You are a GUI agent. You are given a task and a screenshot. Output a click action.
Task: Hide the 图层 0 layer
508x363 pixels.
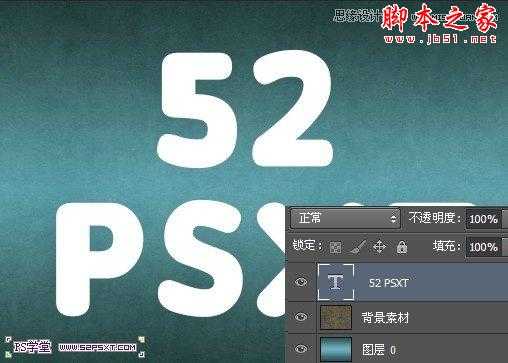[x=301, y=349]
